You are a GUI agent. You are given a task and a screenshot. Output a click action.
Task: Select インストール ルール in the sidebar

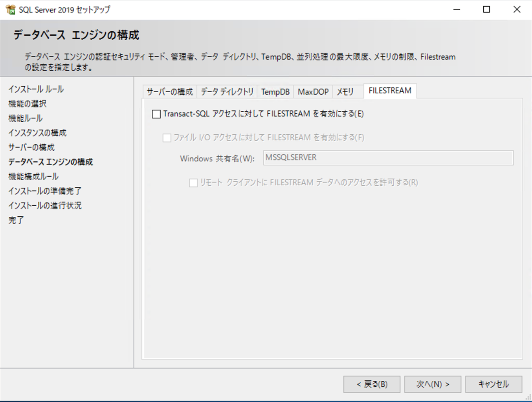pyautogui.click(x=36, y=89)
